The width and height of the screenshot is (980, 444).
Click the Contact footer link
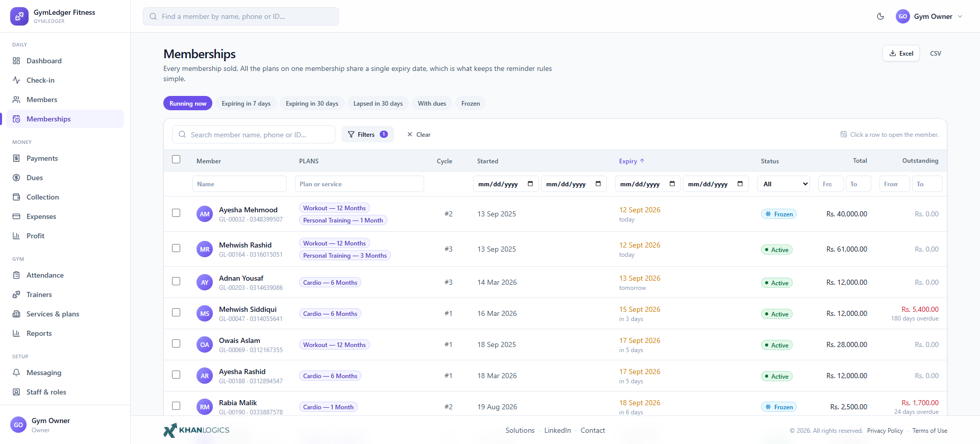(593, 430)
